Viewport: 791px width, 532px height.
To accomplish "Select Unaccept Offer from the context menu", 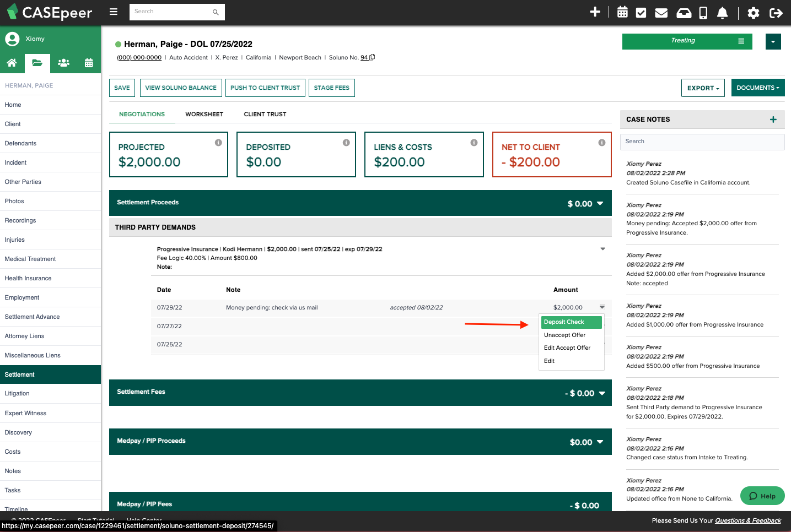I will coord(564,335).
